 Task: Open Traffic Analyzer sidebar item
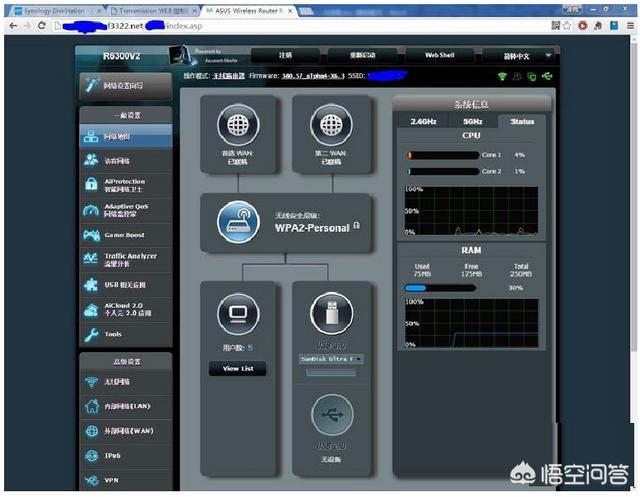coord(126,260)
